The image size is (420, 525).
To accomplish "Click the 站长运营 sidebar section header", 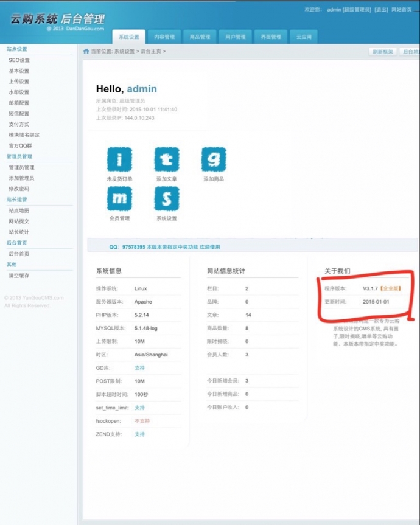I will pyautogui.click(x=17, y=200).
